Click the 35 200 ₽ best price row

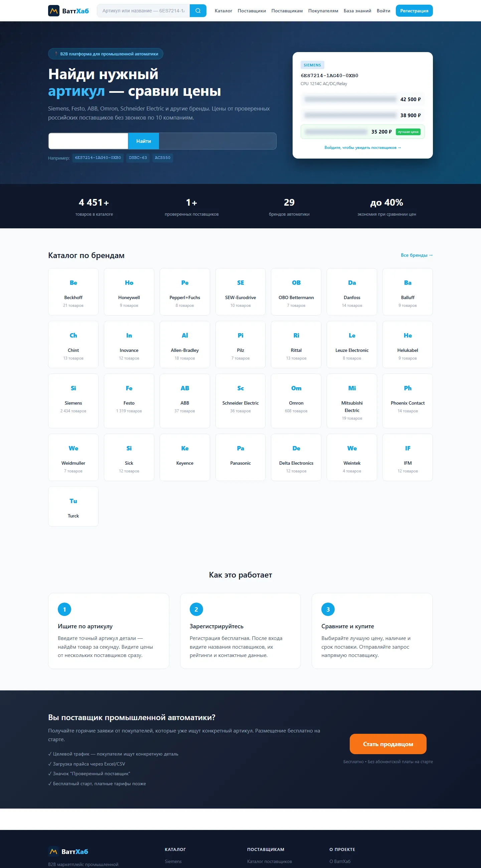coord(363,132)
